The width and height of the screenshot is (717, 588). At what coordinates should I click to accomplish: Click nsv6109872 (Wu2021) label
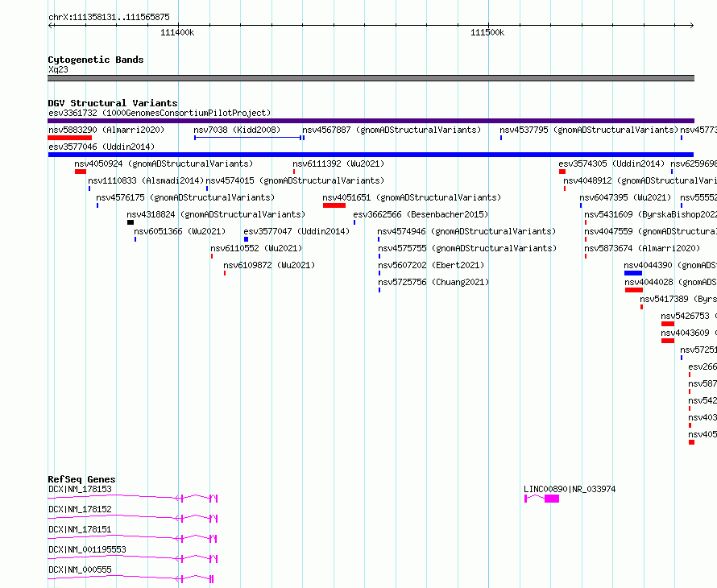269,265
